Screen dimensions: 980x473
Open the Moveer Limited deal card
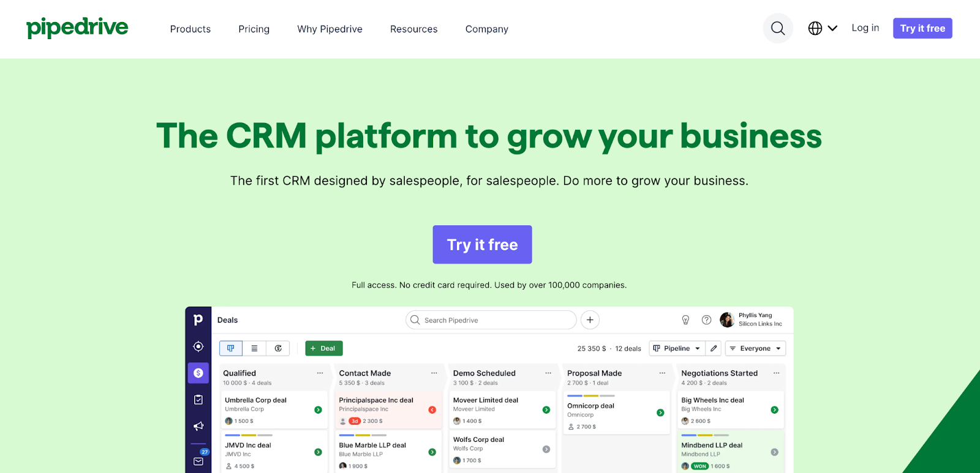point(502,410)
